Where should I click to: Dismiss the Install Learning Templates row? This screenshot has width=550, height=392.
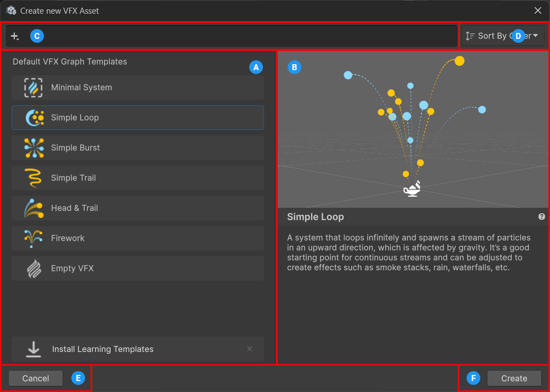(250, 349)
